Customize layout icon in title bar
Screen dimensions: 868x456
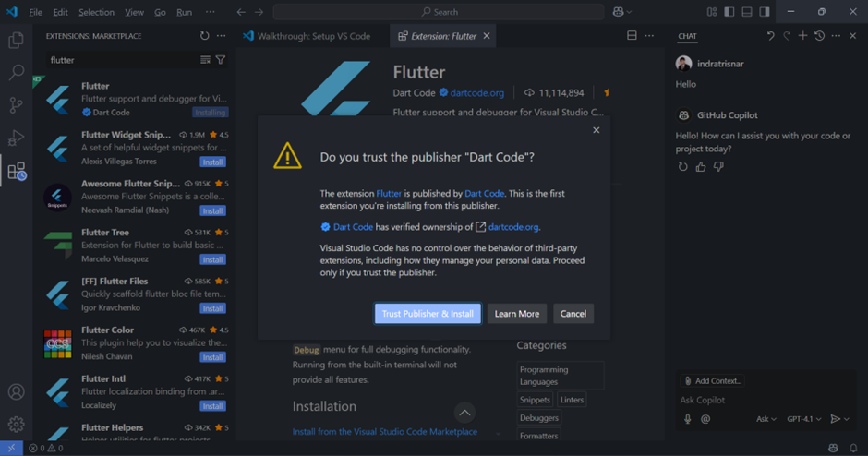[712, 12]
